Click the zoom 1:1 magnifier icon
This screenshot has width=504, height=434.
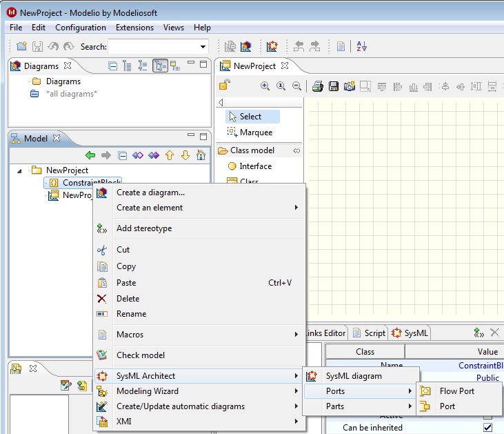pos(281,86)
